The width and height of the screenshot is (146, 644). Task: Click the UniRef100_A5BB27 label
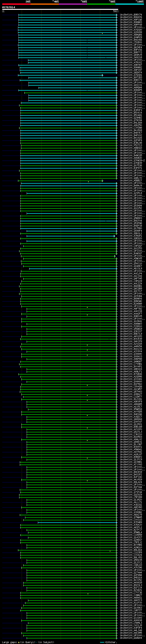click(x=131, y=180)
